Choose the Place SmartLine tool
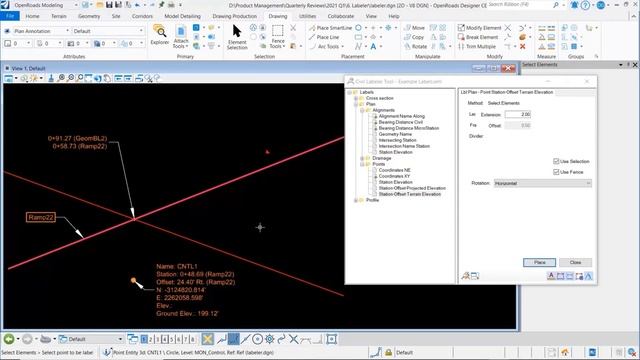Image resolution: width=640 pixels, height=360 pixels. click(330, 28)
